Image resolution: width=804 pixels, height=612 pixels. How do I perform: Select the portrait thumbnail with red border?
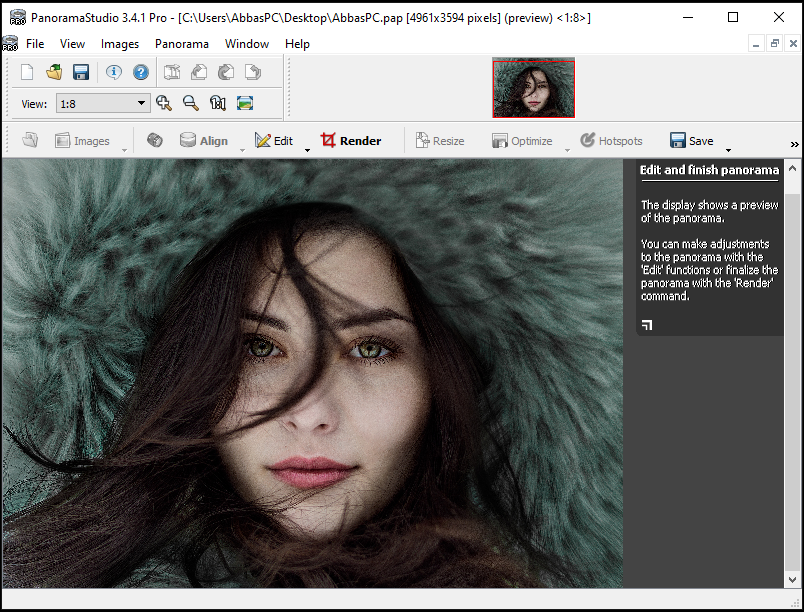[533, 88]
